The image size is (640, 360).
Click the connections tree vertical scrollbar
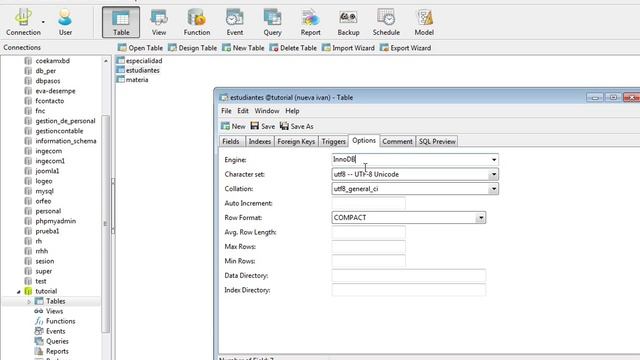[106, 224]
